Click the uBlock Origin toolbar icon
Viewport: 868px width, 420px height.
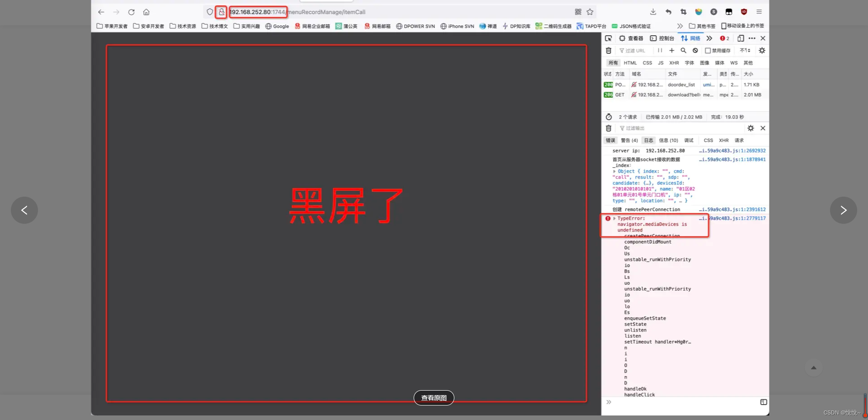coord(744,12)
